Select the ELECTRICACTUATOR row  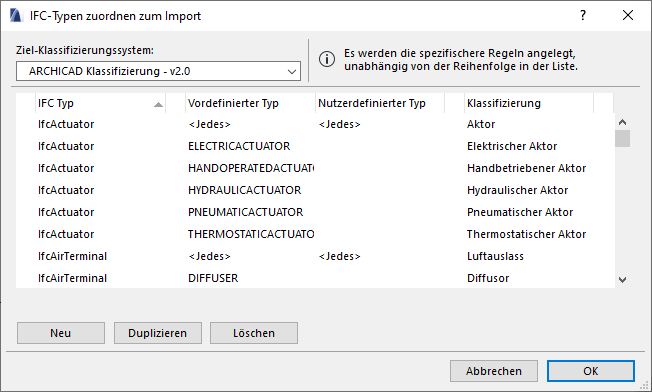(315, 146)
